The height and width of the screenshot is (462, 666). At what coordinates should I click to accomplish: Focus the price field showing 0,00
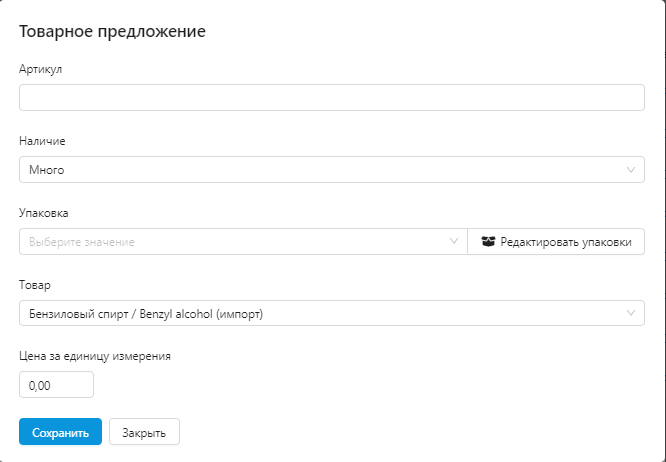coord(56,385)
